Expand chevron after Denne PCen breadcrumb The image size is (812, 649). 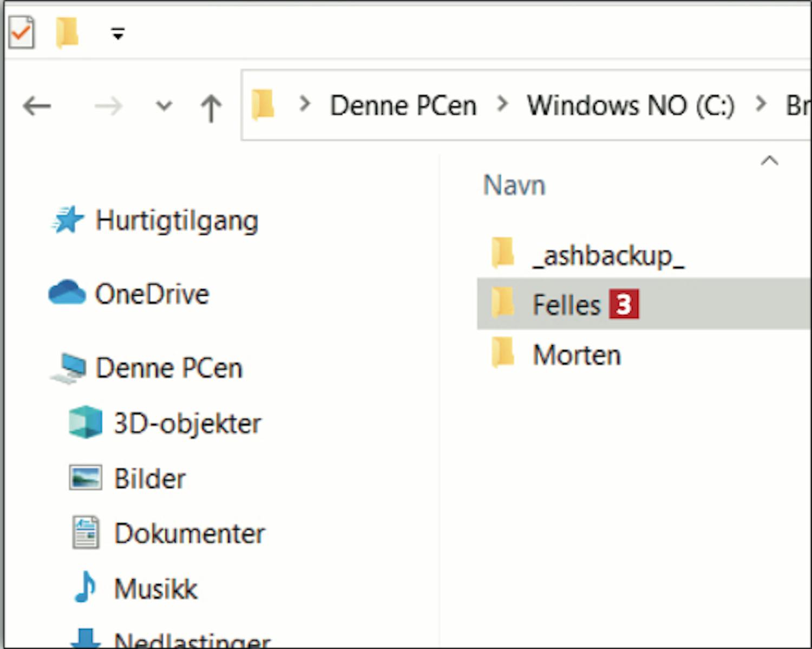(x=503, y=103)
